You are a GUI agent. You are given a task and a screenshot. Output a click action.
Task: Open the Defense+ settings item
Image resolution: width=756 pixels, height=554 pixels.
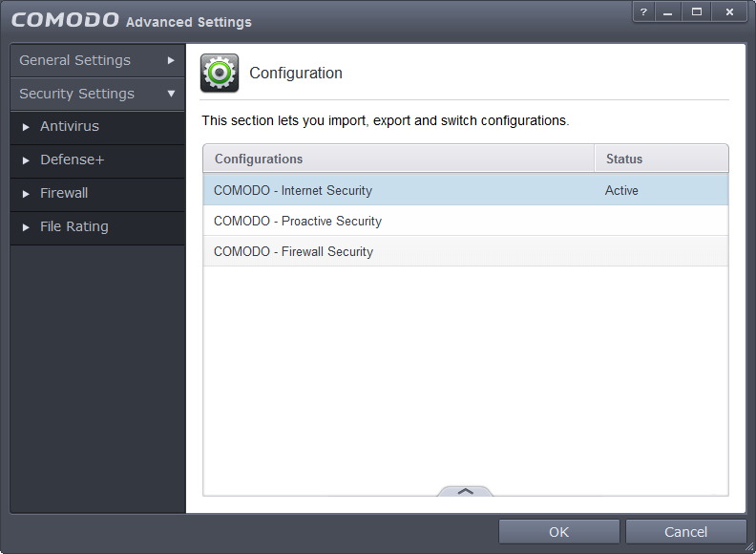pyautogui.click(x=72, y=160)
